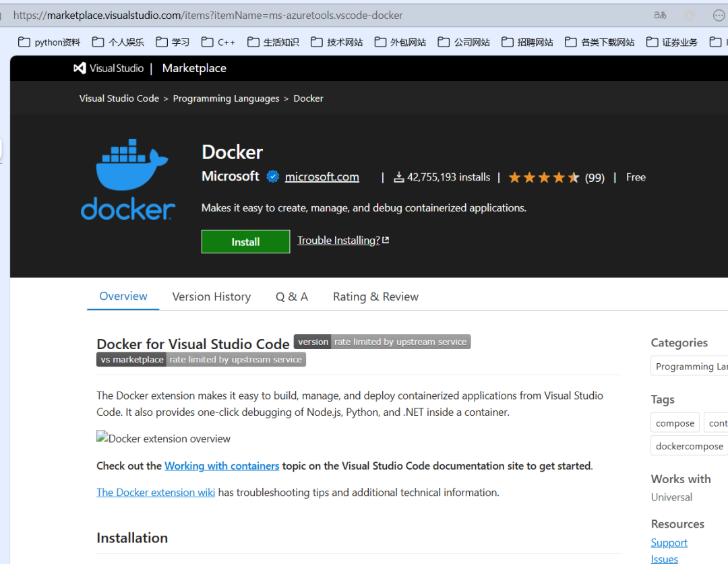The height and width of the screenshot is (564, 728).
Task: Open the Issues resource link
Action: pyautogui.click(x=665, y=559)
